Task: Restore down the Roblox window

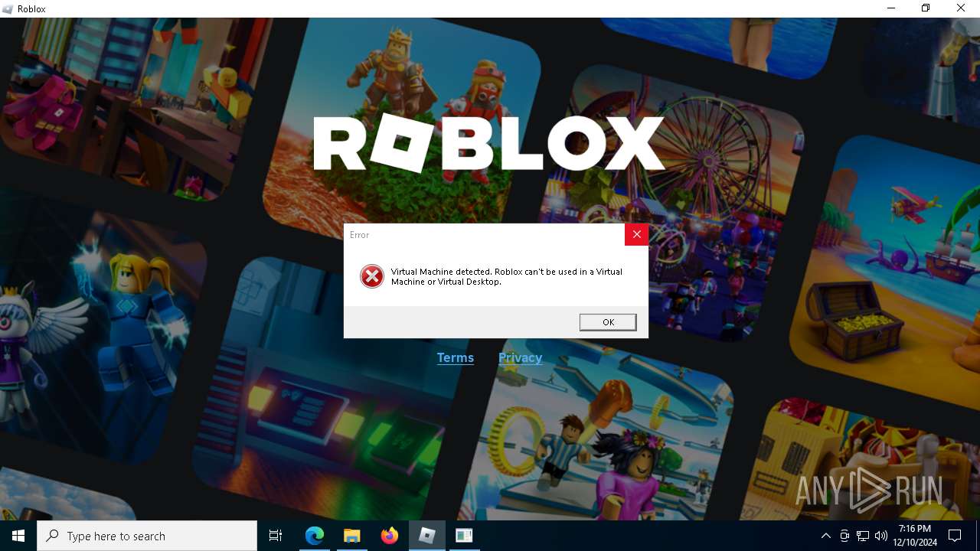Action: [926, 8]
